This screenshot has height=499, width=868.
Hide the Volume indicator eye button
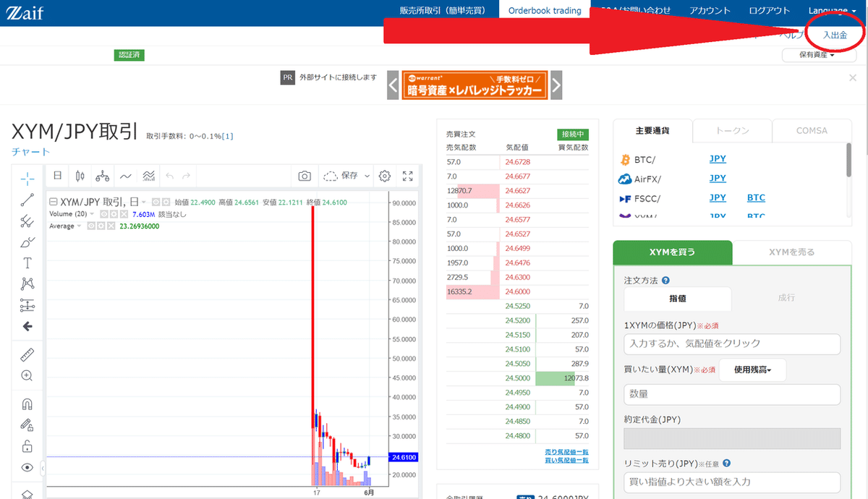click(103, 214)
